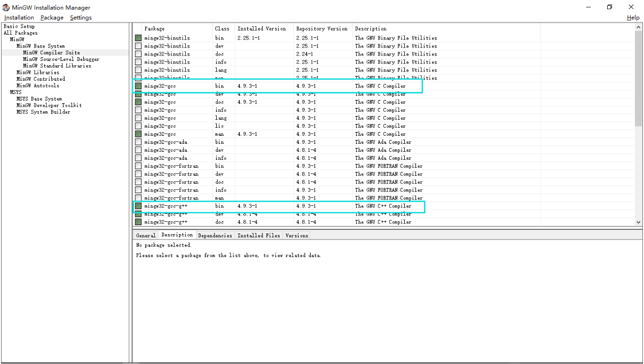Screen dimensions: 644x364
Task: Switch to the Versions tab
Action: 296,235
